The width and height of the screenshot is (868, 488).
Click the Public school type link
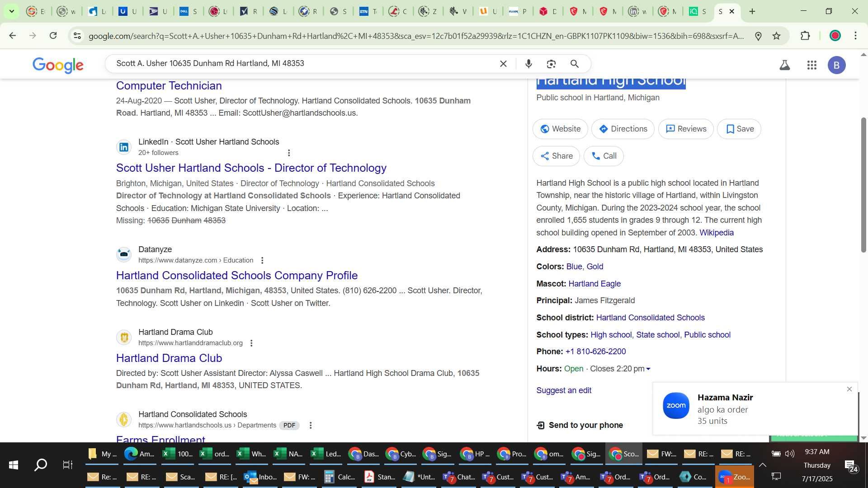click(x=707, y=335)
